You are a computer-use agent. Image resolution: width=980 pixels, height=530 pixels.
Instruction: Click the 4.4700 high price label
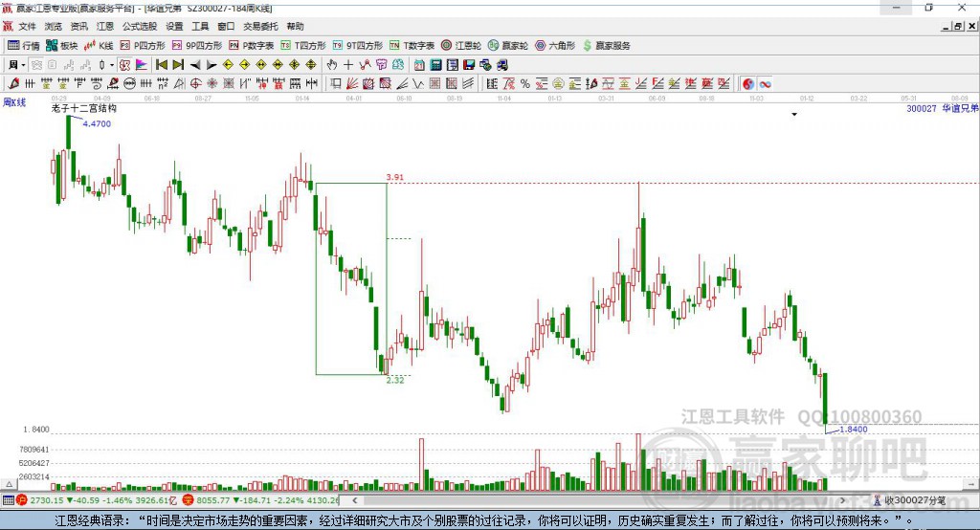[x=97, y=123]
